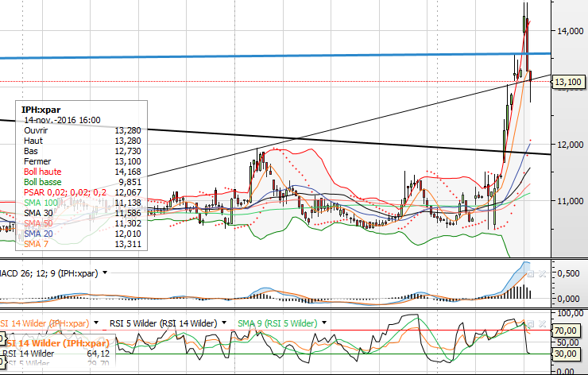
Task: Close the RSI indicator panel
Action: [544, 323]
